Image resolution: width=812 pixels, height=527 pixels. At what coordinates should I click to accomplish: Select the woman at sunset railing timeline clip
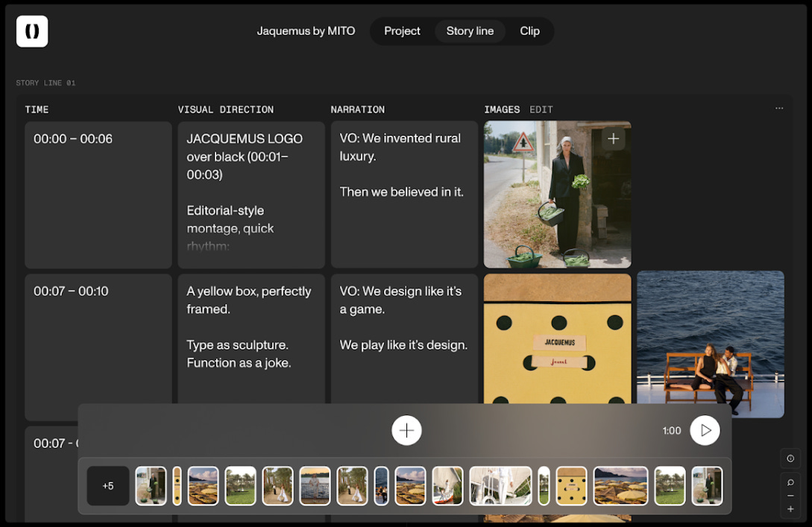(315, 486)
